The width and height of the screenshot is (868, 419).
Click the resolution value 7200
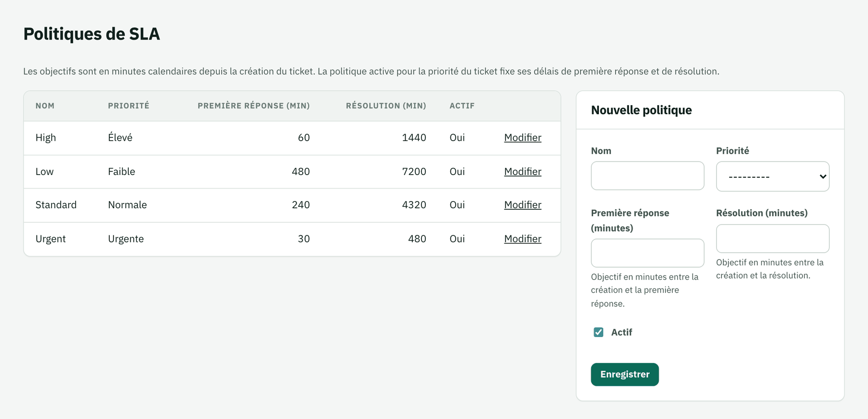(x=414, y=172)
